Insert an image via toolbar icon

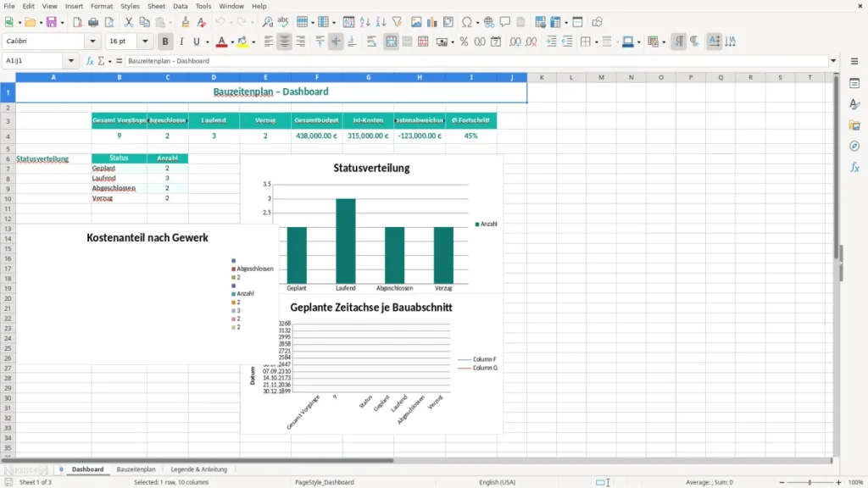[416, 22]
